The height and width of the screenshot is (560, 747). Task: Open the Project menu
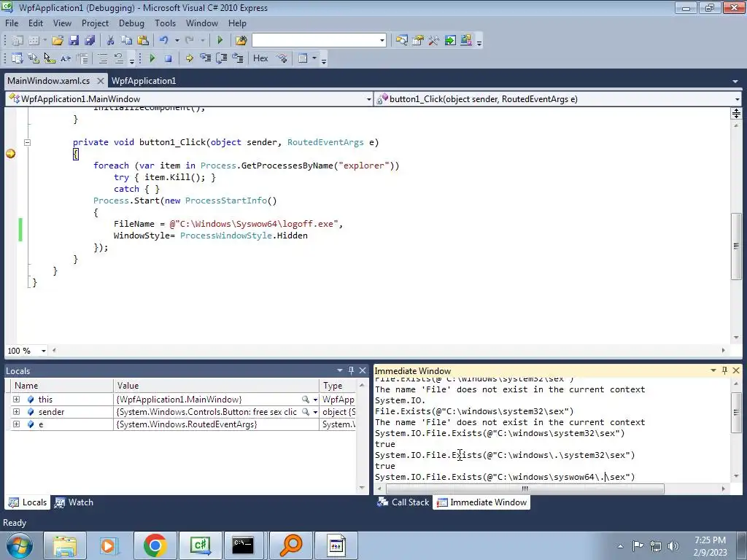(95, 23)
